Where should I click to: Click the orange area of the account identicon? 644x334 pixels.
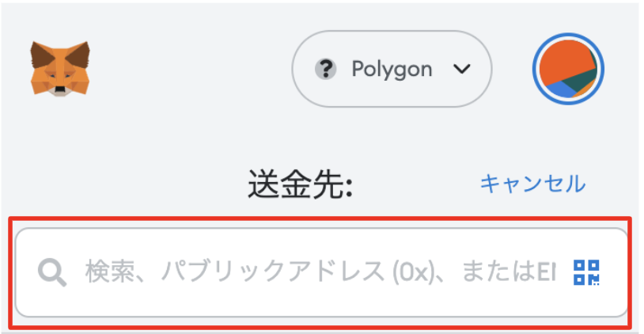pos(565,59)
